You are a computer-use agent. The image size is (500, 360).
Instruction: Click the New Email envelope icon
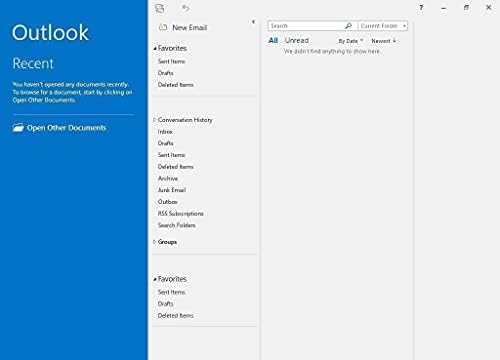click(x=163, y=27)
